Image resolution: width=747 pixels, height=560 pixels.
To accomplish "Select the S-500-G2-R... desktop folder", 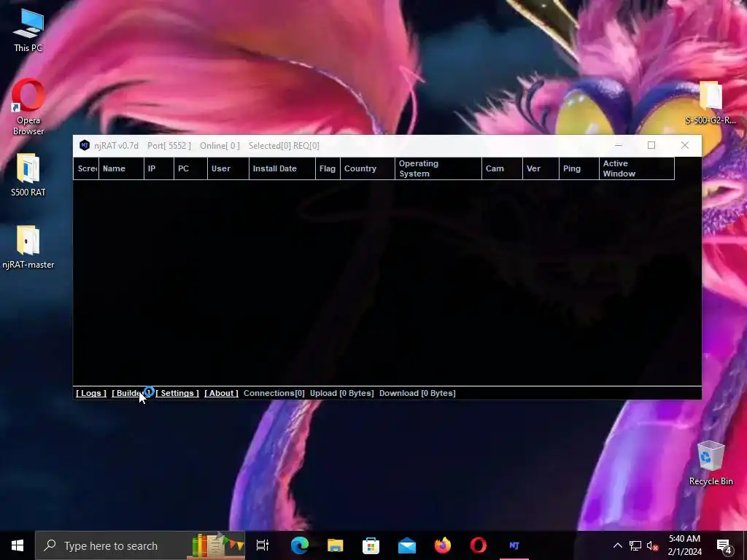I will click(711, 103).
